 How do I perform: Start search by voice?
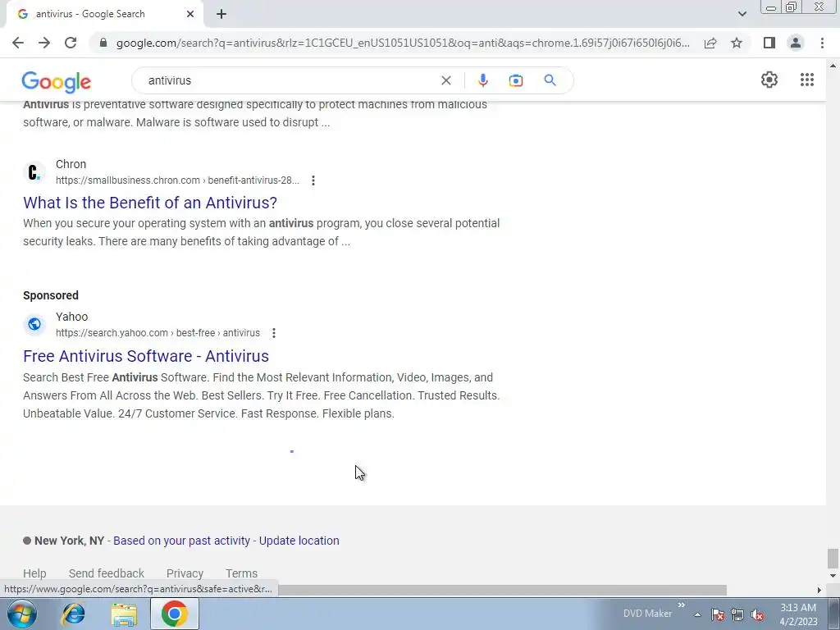coord(482,80)
